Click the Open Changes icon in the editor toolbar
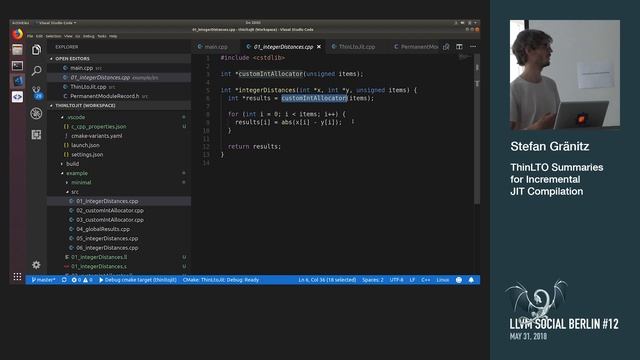Image resolution: width=640 pixels, height=360 pixels. pos(446,47)
